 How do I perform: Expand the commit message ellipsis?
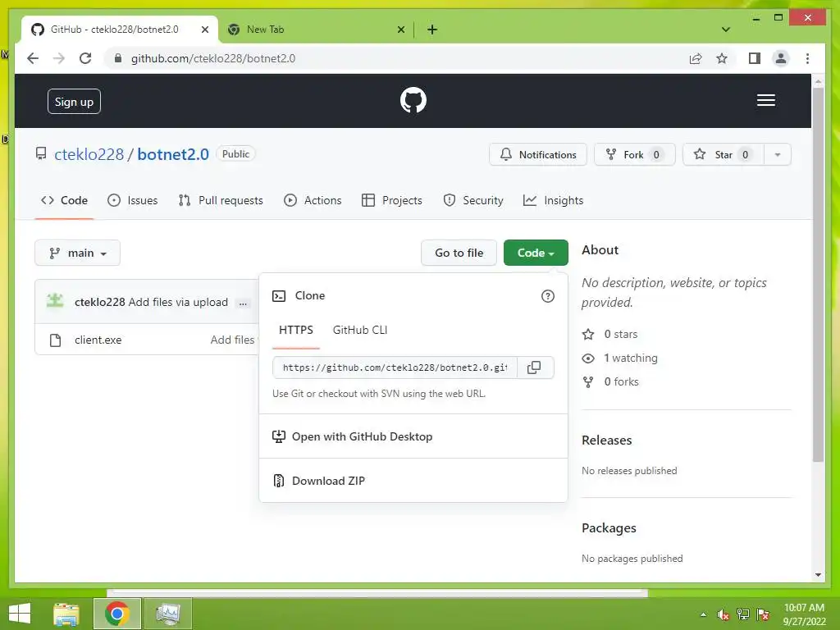[x=243, y=304]
